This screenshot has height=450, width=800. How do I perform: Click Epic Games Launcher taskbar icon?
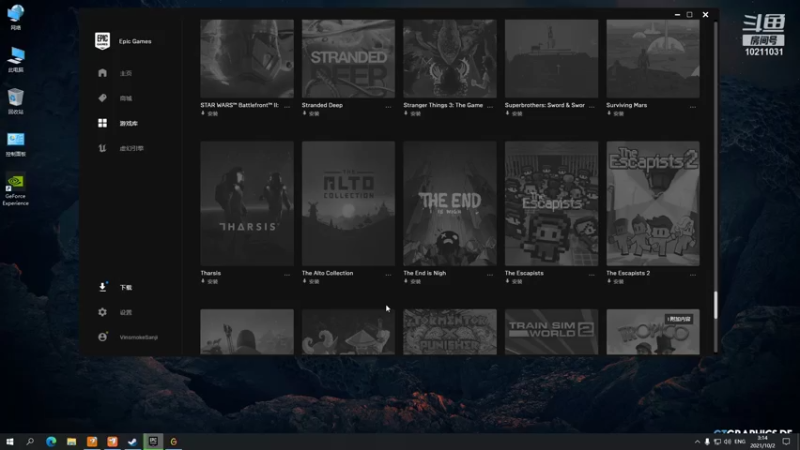tap(153, 441)
